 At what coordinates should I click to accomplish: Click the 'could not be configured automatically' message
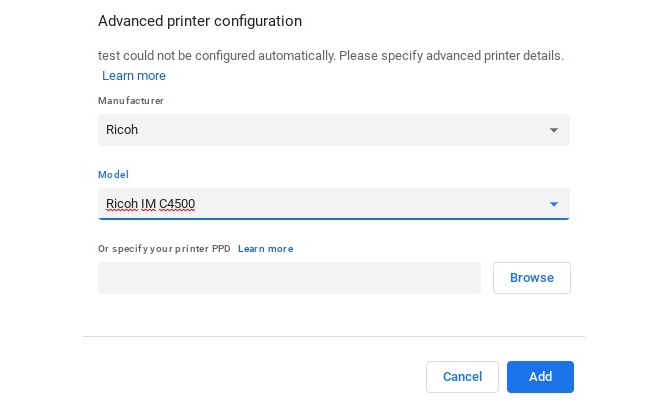(x=330, y=55)
